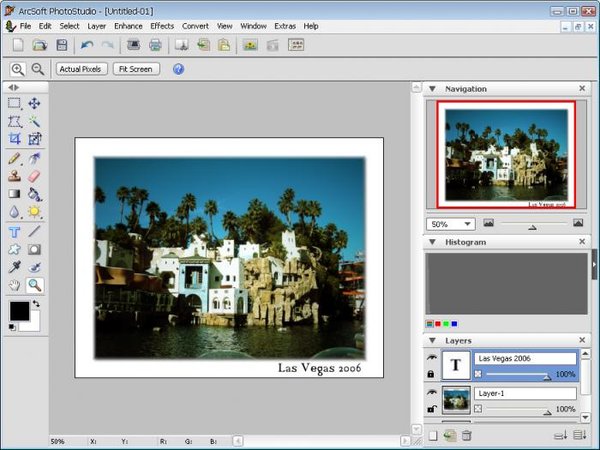Viewport: 600px width, 450px height.
Task: Click the Zoom In magnifier icon
Action: (17, 69)
